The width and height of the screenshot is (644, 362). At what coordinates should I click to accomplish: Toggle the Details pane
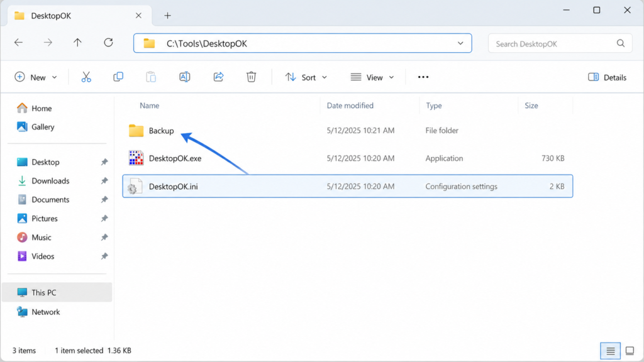(x=607, y=77)
